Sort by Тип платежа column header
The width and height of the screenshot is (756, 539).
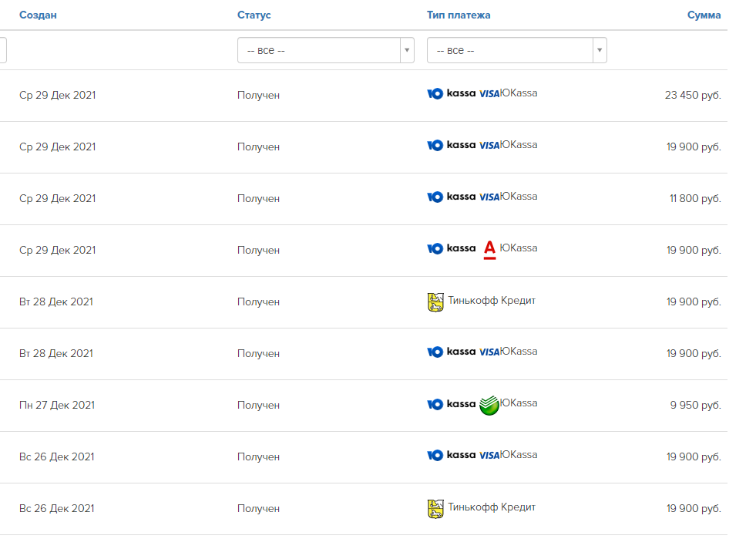tap(459, 15)
